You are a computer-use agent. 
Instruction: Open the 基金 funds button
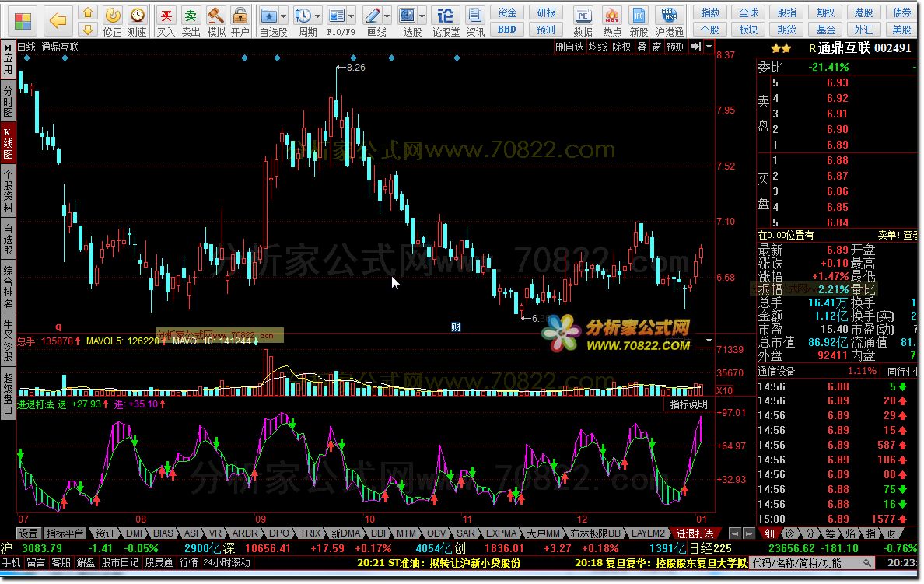point(825,30)
